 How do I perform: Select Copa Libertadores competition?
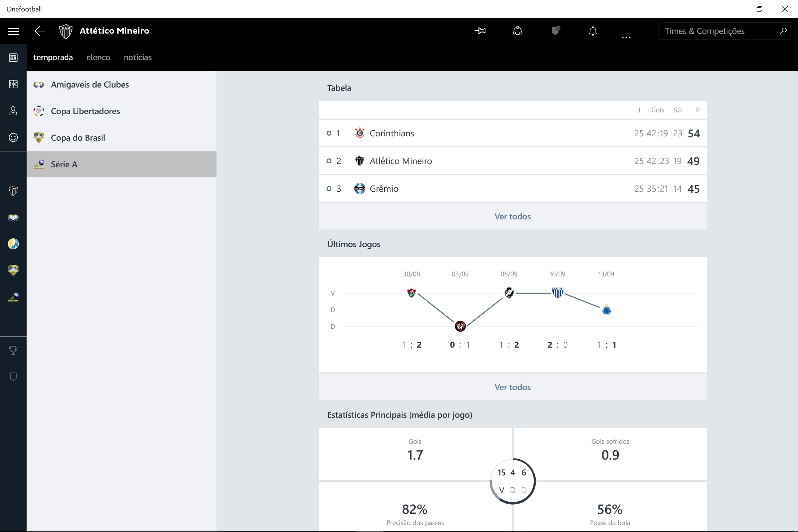(x=122, y=111)
